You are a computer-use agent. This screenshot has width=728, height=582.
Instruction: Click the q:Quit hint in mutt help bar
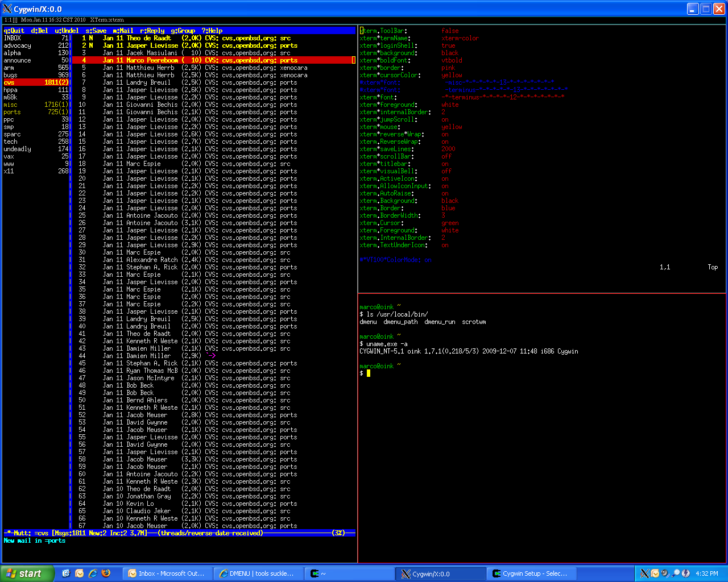pos(14,31)
